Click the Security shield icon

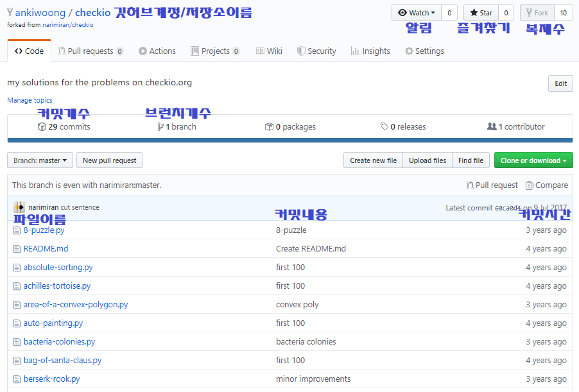[301, 51]
